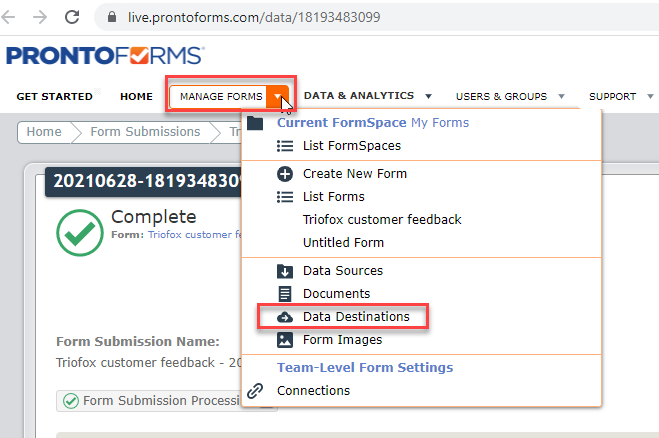Screen dimensions: 659x438
Task: Click the browser address bar URL
Action: coord(254,17)
